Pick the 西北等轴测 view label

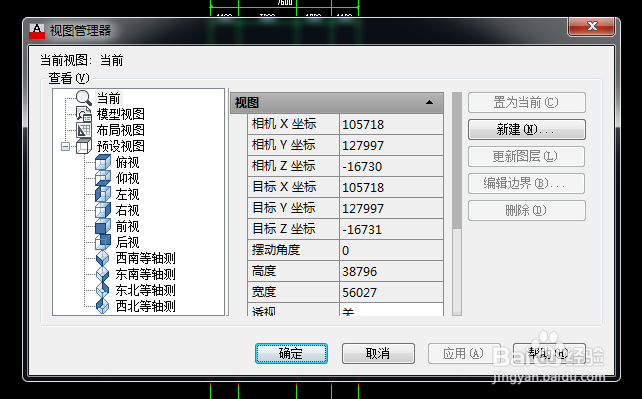tap(145, 306)
